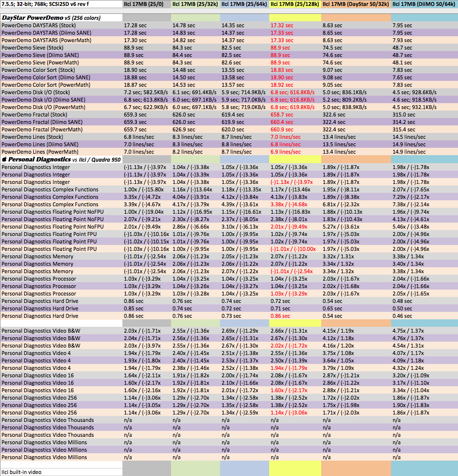The width and height of the screenshot is (458, 476).
Task: Select the 'PowerDemo Color Sort (Diimo SANE)' row label
Action: (46, 77)
